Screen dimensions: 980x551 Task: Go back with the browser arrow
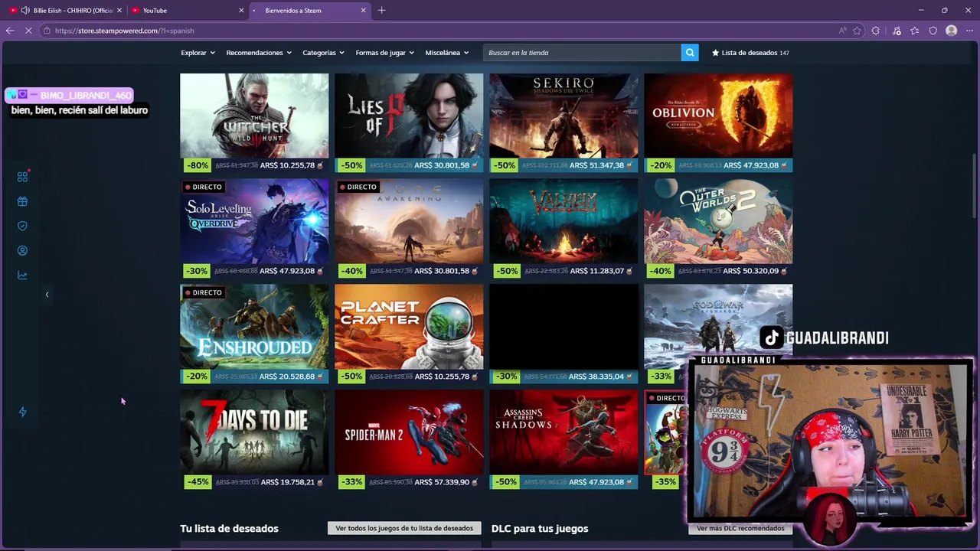[10, 31]
